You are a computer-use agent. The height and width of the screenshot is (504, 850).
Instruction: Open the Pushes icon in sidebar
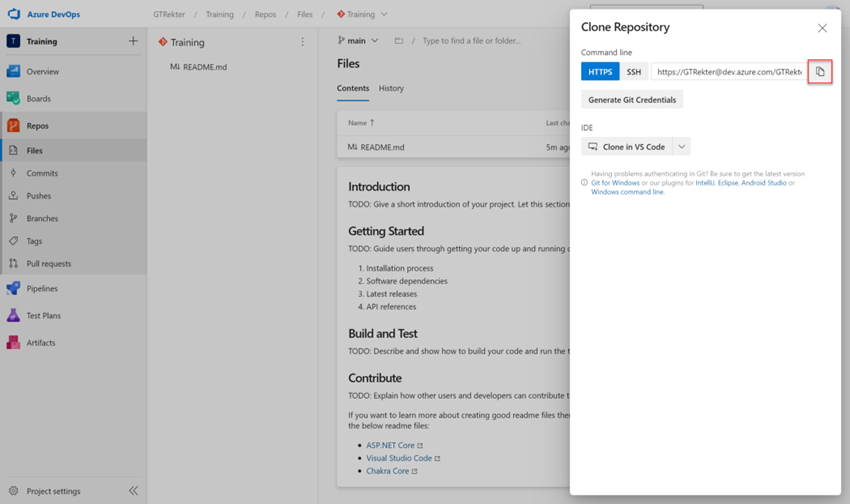[x=14, y=196]
